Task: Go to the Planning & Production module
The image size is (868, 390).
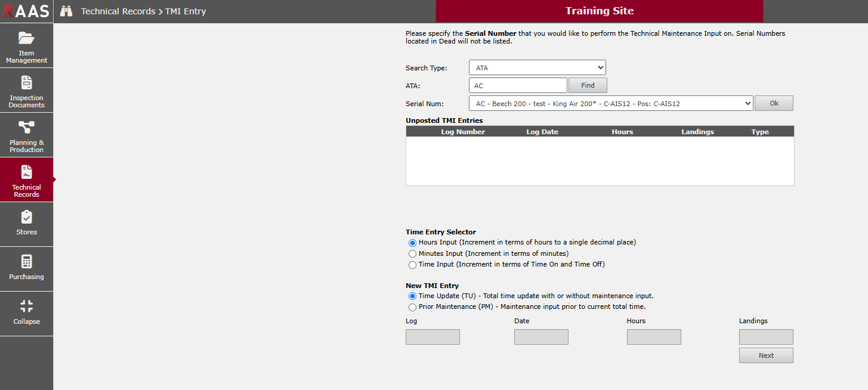Action: 26,128
